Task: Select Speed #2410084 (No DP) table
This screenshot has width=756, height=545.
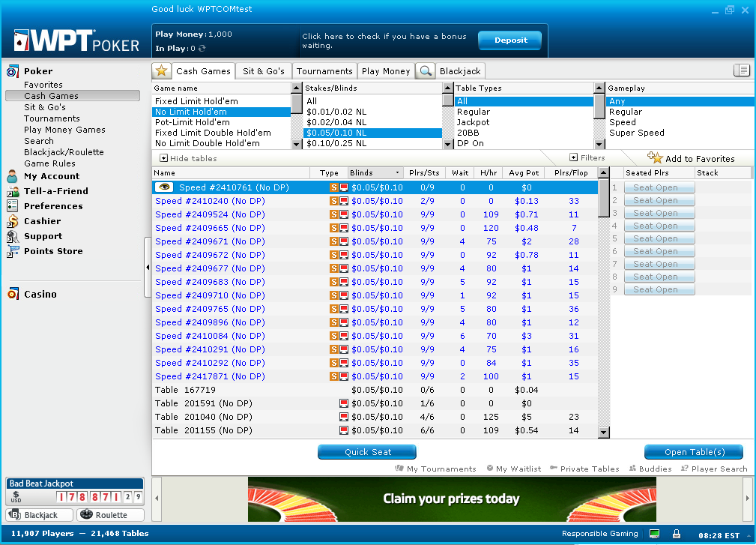Action: pos(375,336)
